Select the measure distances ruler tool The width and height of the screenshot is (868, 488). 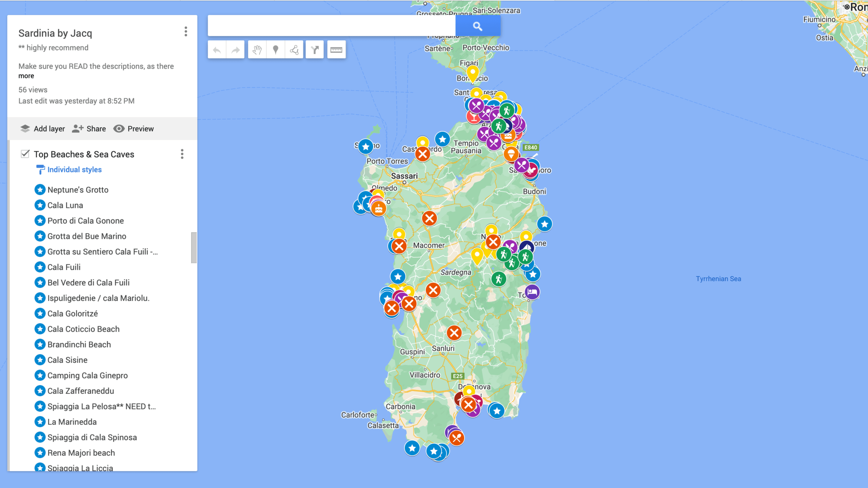point(336,50)
